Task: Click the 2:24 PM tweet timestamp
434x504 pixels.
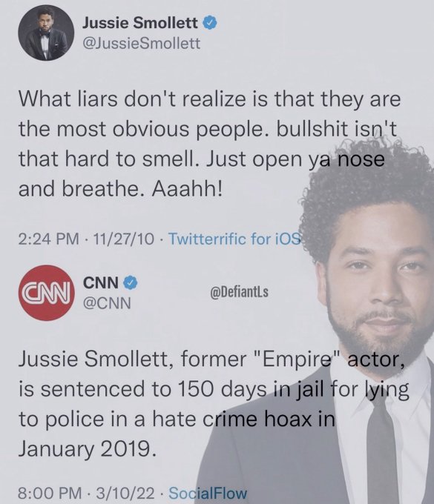Action: pos(48,239)
